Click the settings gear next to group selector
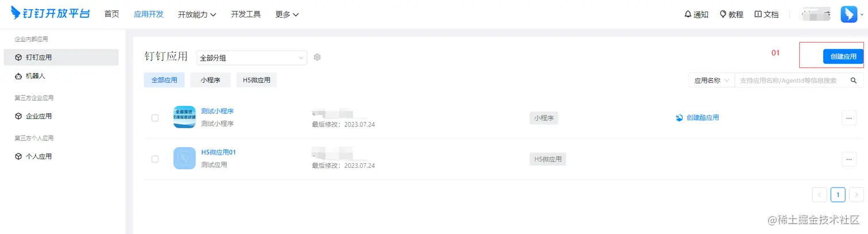 click(x=317, y=57)
